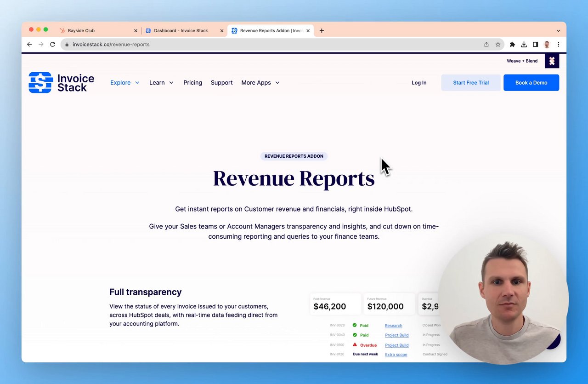Expand the Explore dropdown menu
588x384 pixels.
(x=125, y=83)
